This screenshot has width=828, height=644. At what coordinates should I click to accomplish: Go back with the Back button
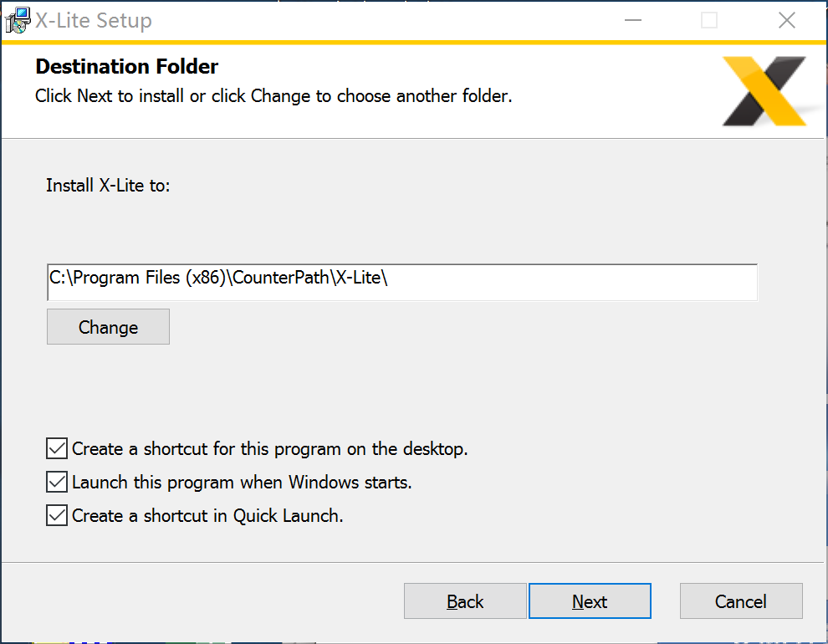pyautogui.click(x=465, y=601)
